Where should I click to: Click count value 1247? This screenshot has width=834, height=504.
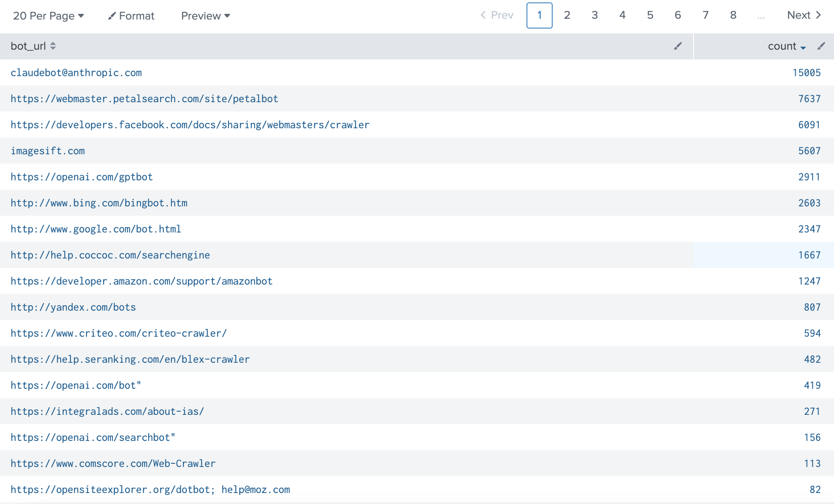pos(809,281)
